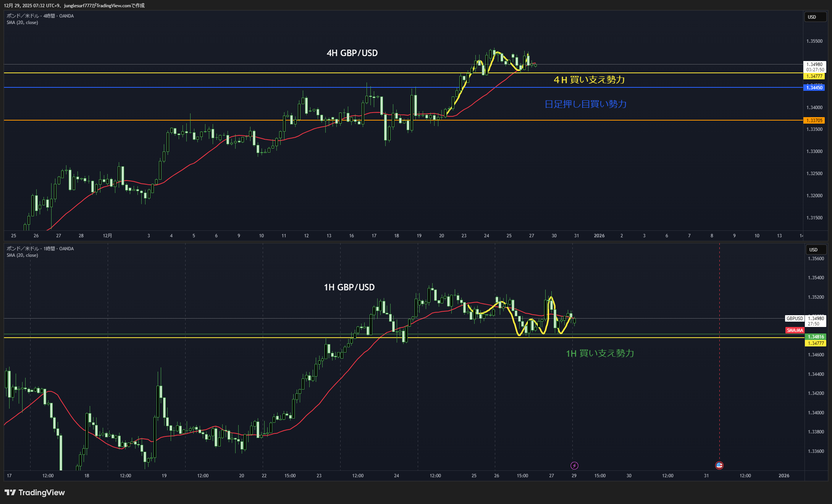The width and height of the screenshot is (832, 504).
Task: Click the purple lightning event icon
Action: tap(574, 465)
